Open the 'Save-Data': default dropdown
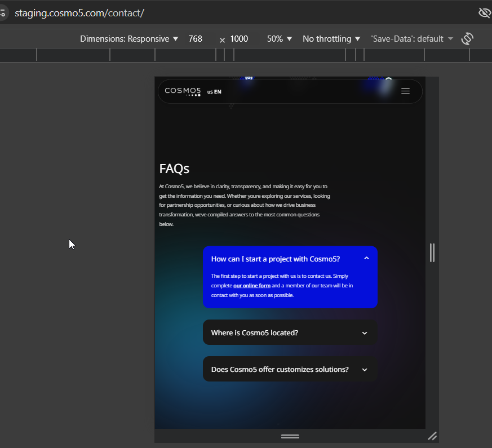 tap(411, 38)
